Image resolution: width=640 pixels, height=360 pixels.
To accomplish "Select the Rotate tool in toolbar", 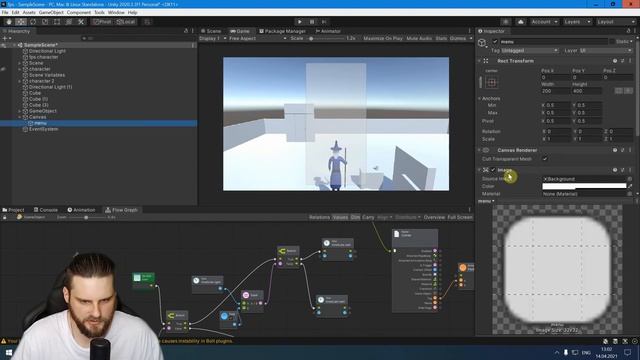I will coord(33,22).
